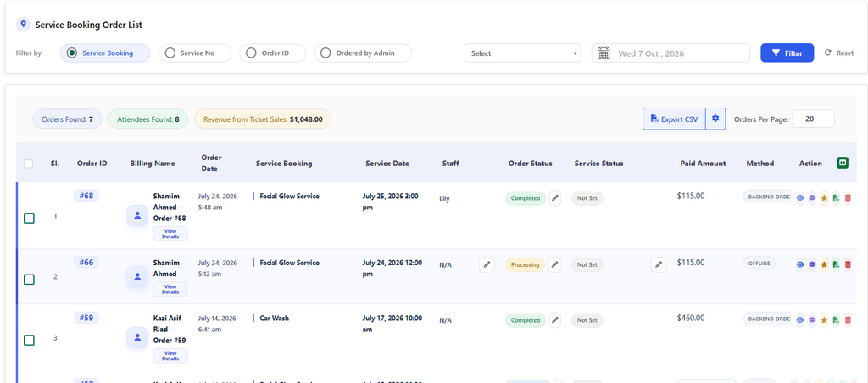868x383 pixels.
Task: Click the Filter button
Action: 787,53
